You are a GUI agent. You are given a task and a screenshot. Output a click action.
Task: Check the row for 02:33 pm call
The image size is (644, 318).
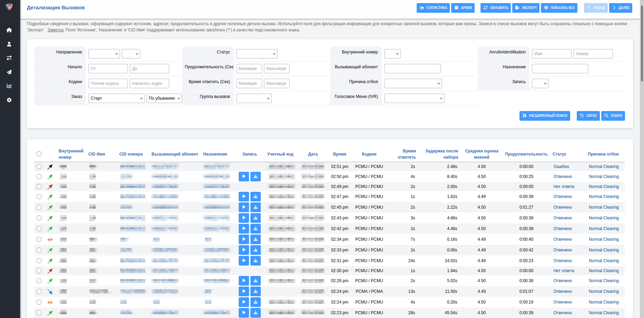point(39,250)
